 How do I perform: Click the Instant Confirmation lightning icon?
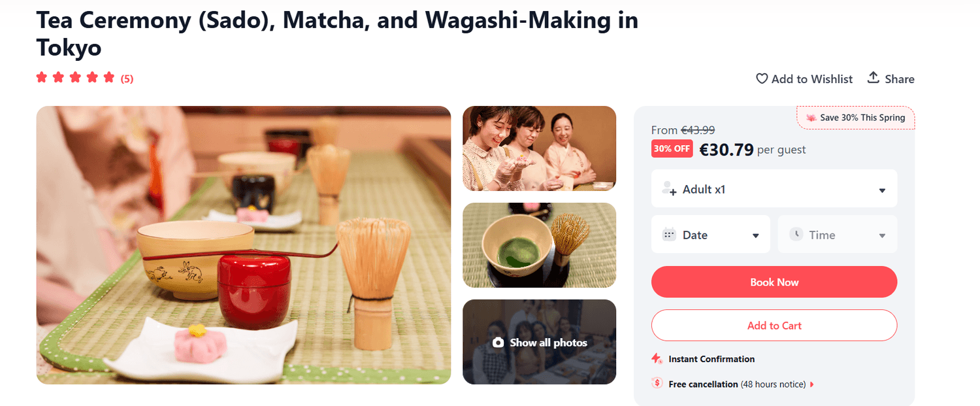click(657, 359)
